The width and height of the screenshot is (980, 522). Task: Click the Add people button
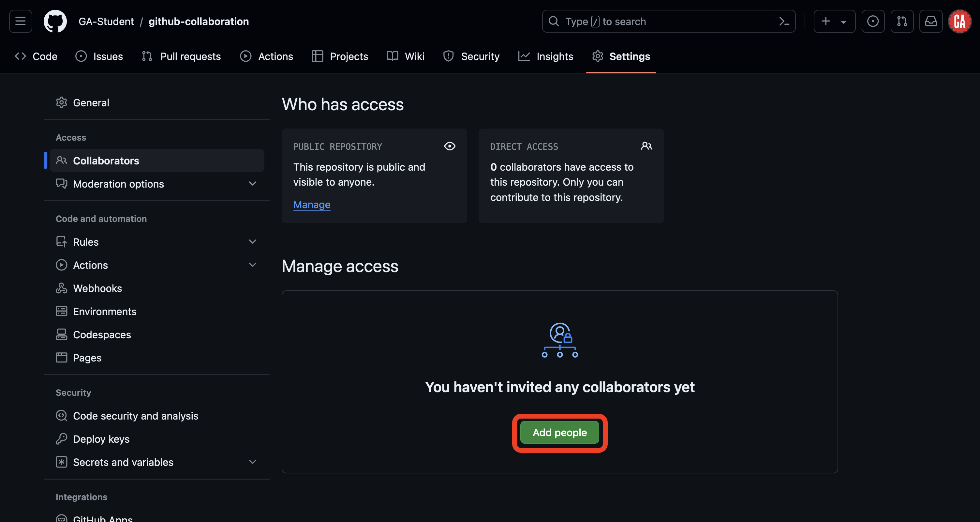(559, 432)
